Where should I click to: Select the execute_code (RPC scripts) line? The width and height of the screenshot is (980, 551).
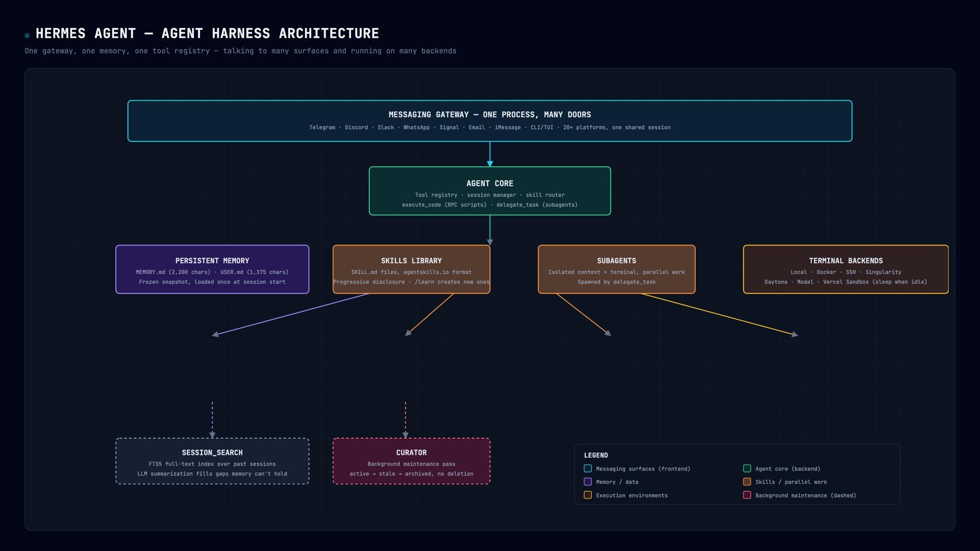coord(489,205)
